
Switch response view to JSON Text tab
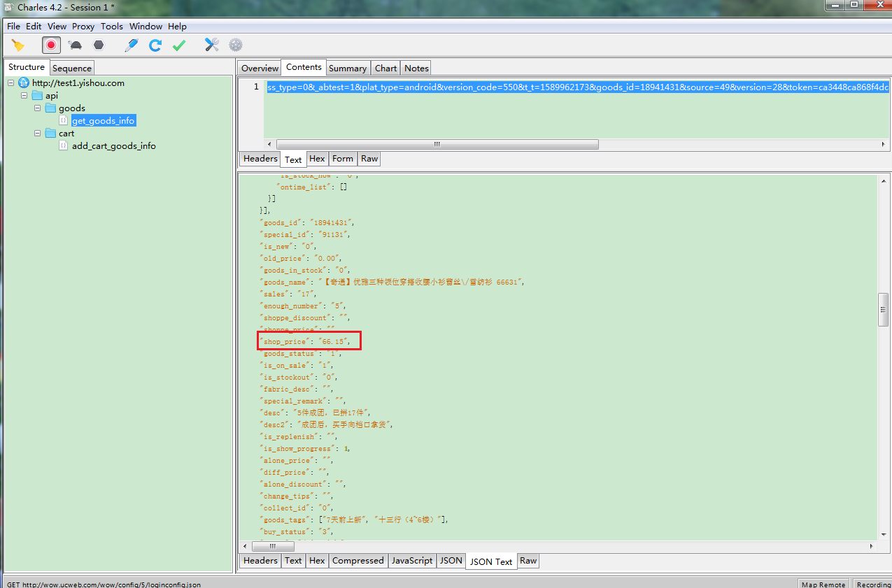pyautogui.click(x=491, y=561)
